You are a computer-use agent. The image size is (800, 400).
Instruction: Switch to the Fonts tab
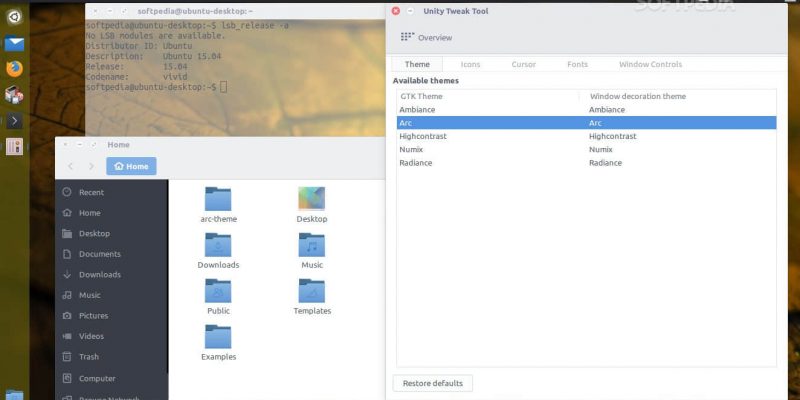577,64
